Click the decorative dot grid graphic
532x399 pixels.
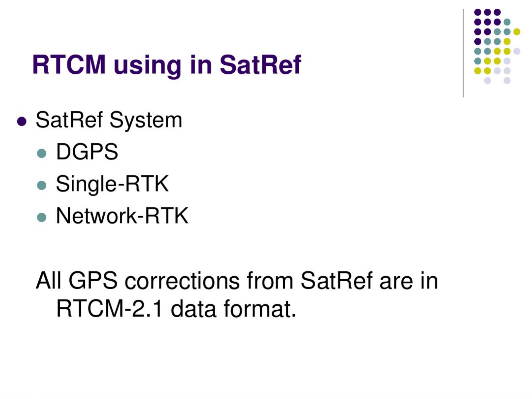point(497,46)
